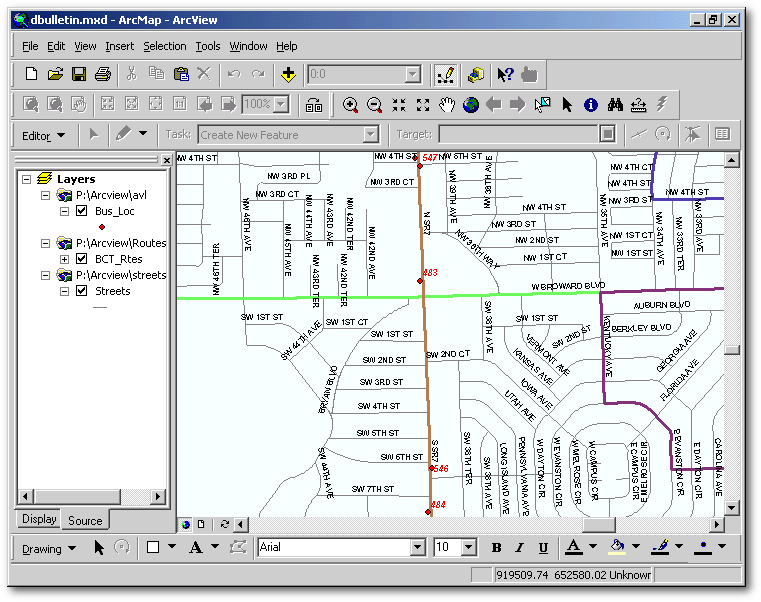
Task: Open the Line Color pen swatch
Action: [x=660, y=547]
